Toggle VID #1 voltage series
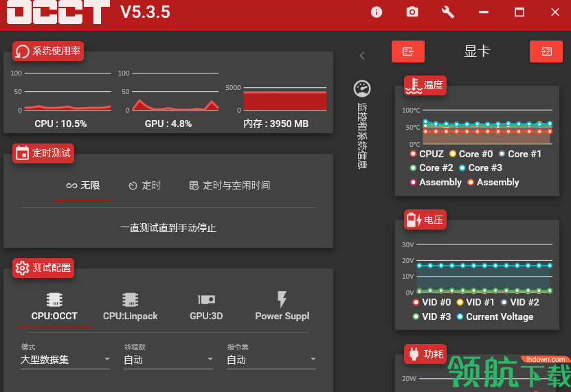 [475, 303]
